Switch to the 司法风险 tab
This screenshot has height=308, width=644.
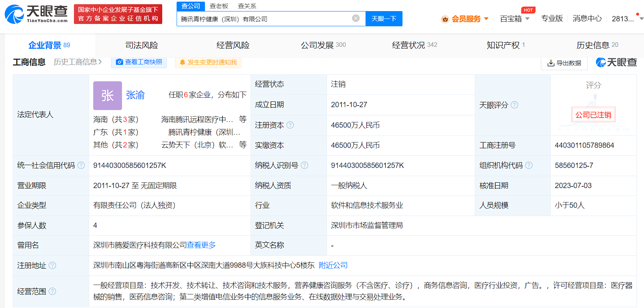click(142, 45)
